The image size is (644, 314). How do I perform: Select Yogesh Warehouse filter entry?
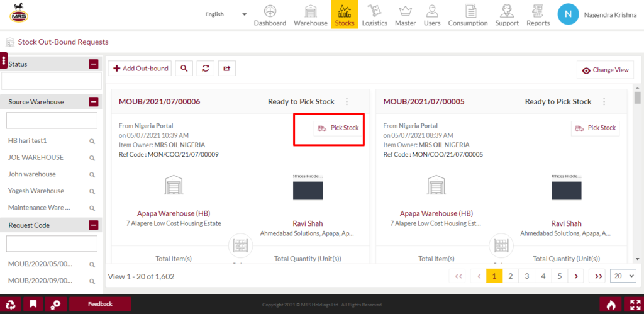tap(36, 191)
